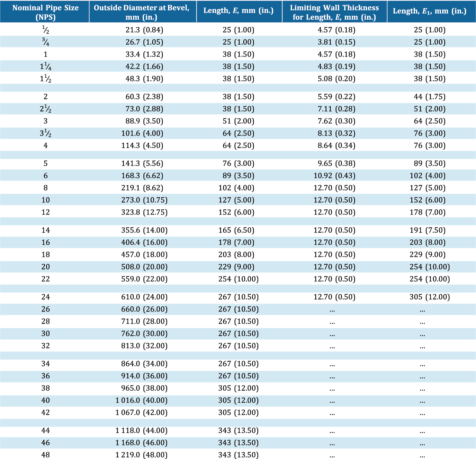Select the 1¼ nominal pipe size cell

click(46, 66)
